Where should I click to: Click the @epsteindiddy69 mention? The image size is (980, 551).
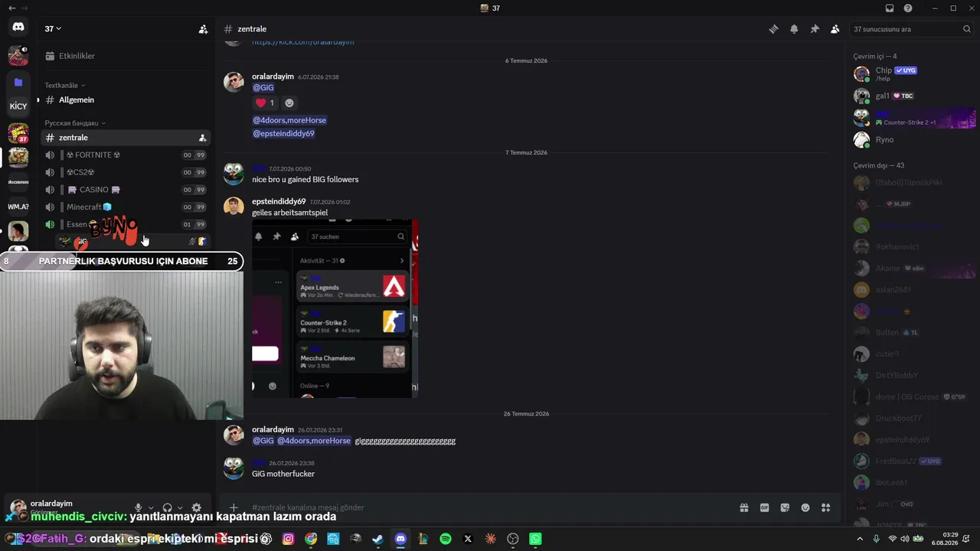click(283, 133)
